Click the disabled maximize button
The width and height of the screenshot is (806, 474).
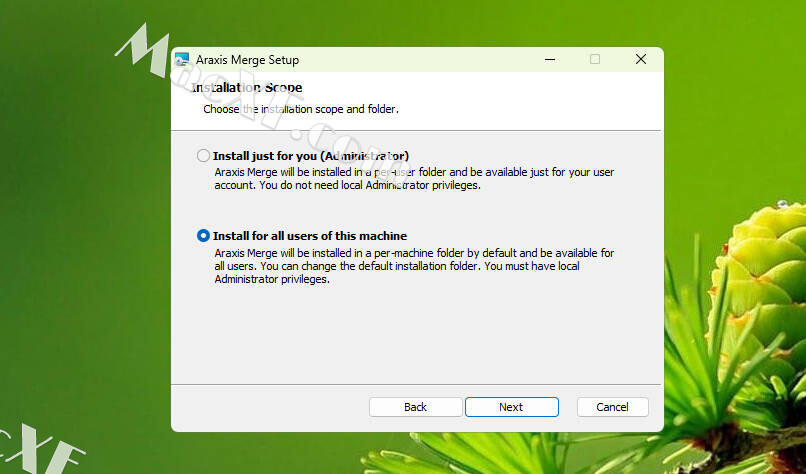pos(595,59)
